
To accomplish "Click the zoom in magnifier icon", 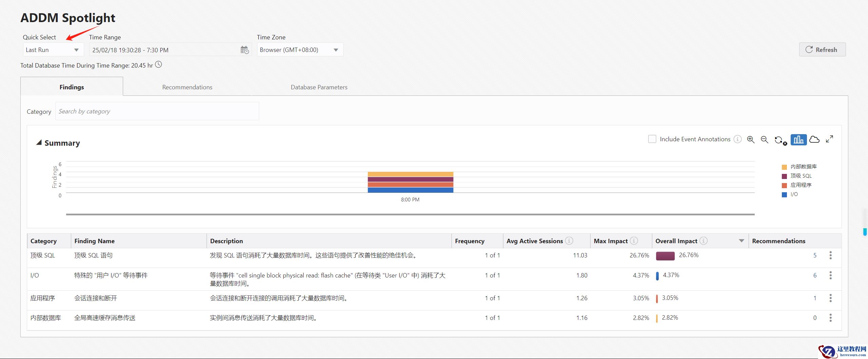I will tap(751, 140).
